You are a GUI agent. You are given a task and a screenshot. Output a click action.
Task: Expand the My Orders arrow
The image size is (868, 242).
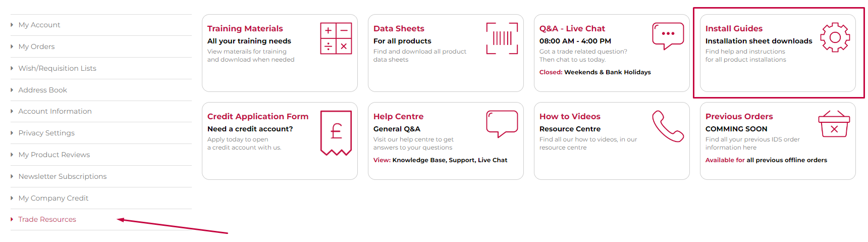pyautogui.click(x=12, y=46)
